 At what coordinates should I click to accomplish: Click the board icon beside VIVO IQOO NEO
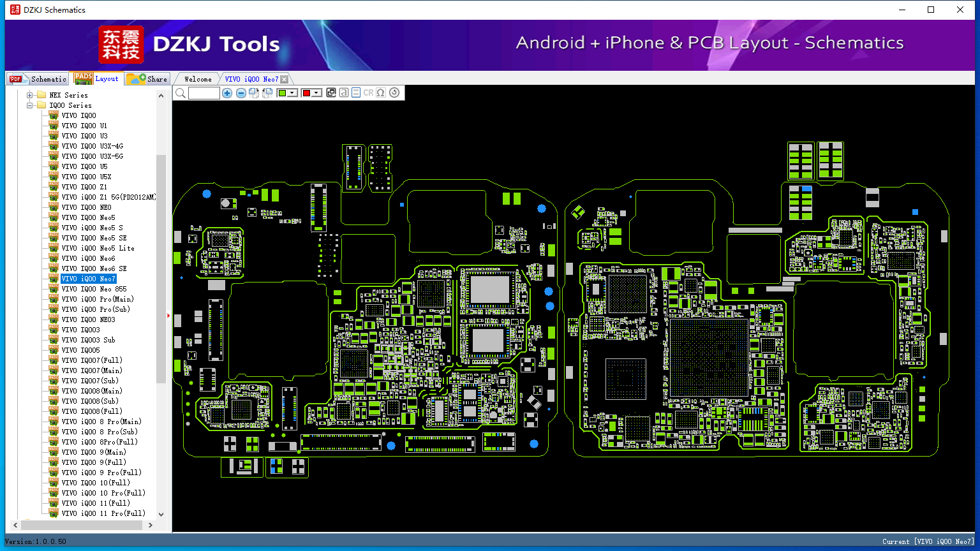coord(54,207)
